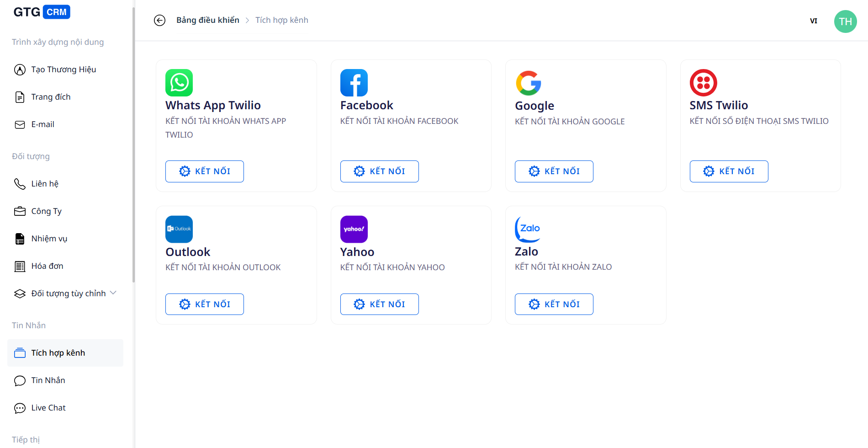Click the back arrow icon in header
This screenshot has height=448, width=868.
[x=159, y=21]
